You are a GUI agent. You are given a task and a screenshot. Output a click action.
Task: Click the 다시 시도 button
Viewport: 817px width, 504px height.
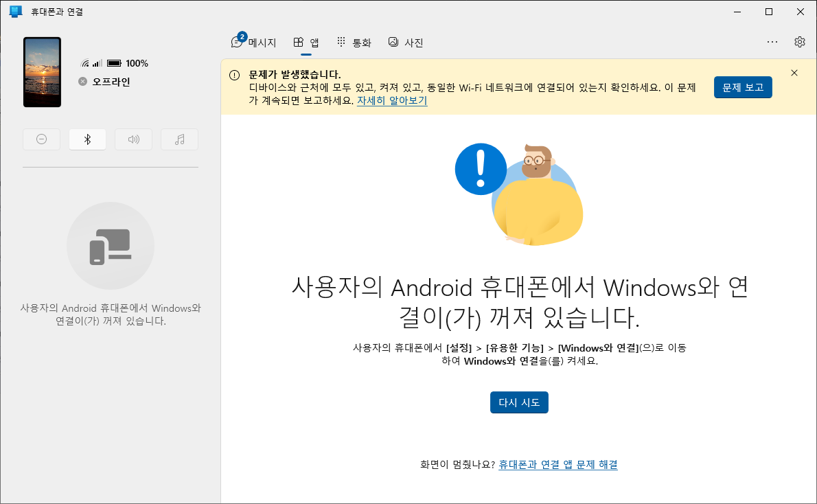[x=519, y=402]
